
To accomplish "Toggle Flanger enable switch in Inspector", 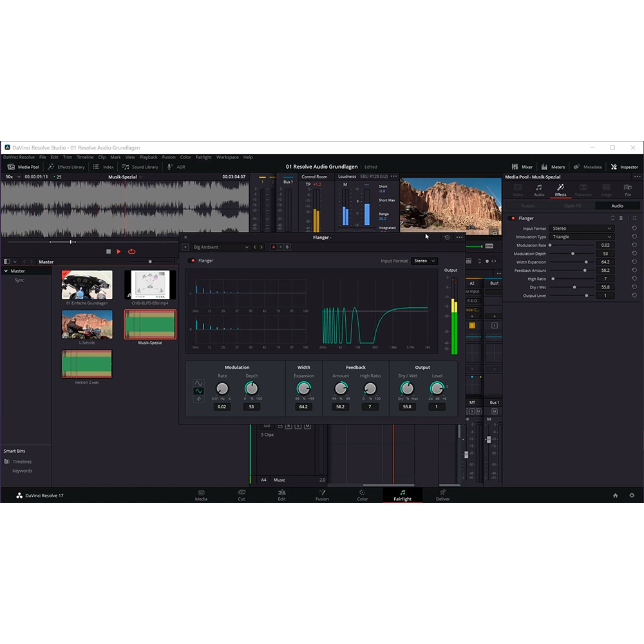I will pyautogui.click(x=512, y=218).
